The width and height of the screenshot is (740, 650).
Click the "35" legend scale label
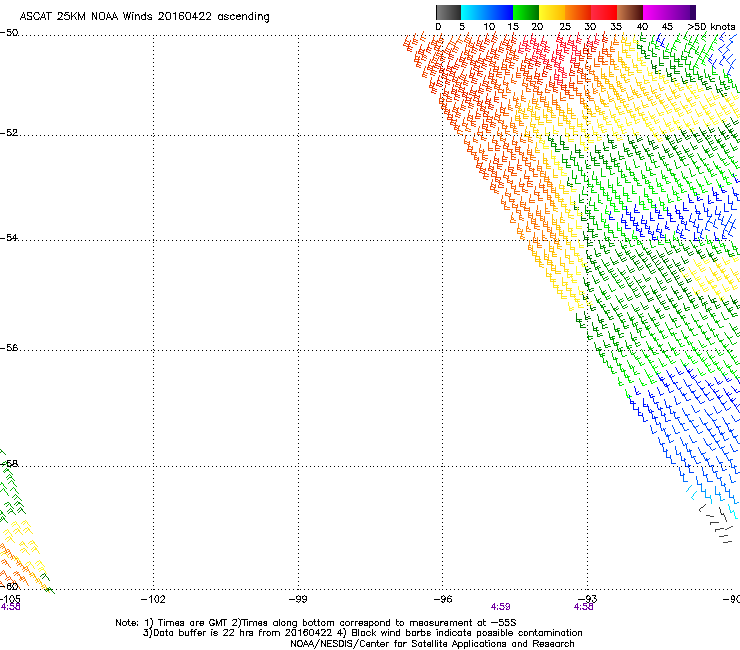(616, 27)
